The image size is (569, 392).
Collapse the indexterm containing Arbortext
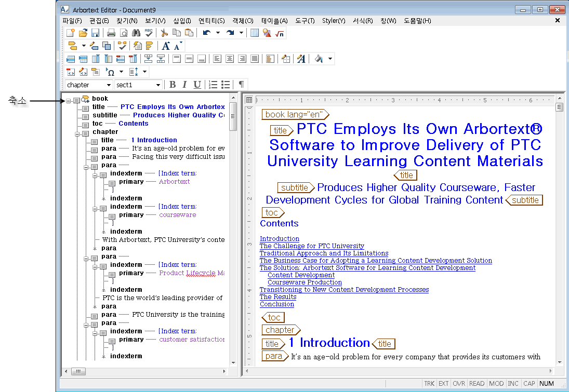click(95, 175)
